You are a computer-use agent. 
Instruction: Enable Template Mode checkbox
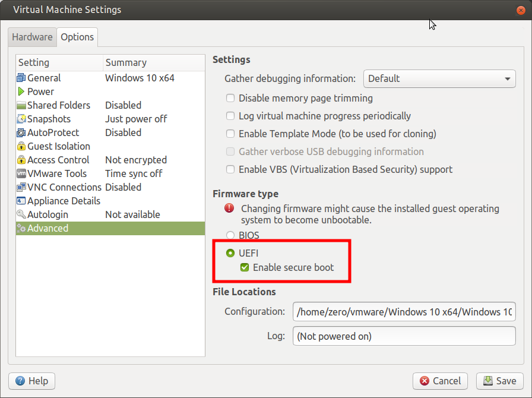(230, 134)
